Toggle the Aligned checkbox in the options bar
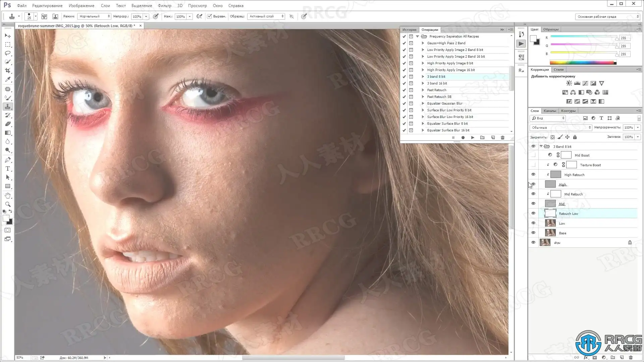This screenshot has height=362, width=644. point(210,16)
